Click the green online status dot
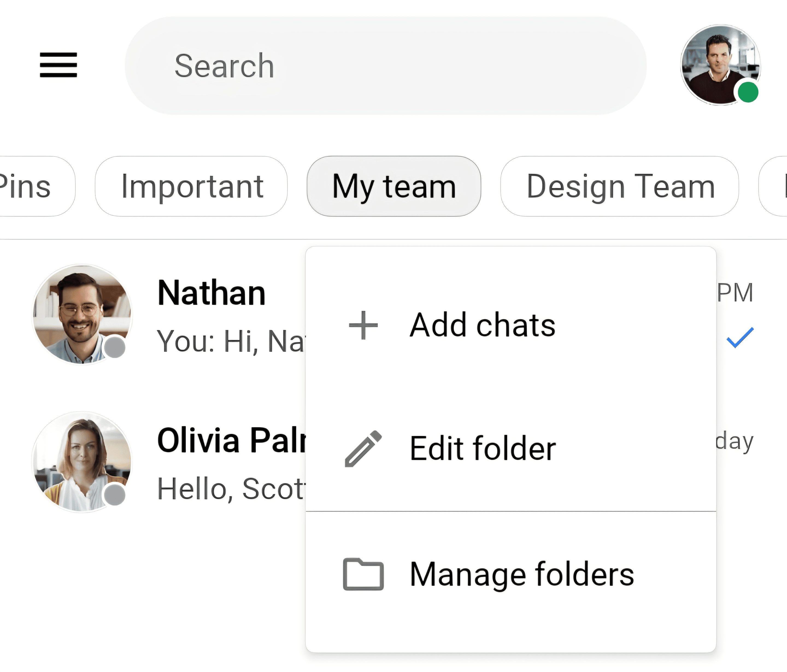This screenshot has height=672, width=787. (x=748, y=92)
